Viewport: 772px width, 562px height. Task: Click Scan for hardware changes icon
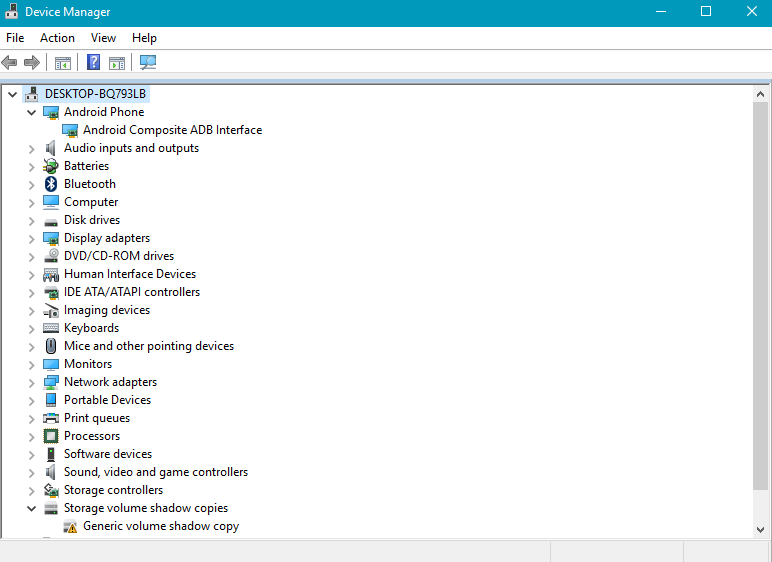[148, 62]
